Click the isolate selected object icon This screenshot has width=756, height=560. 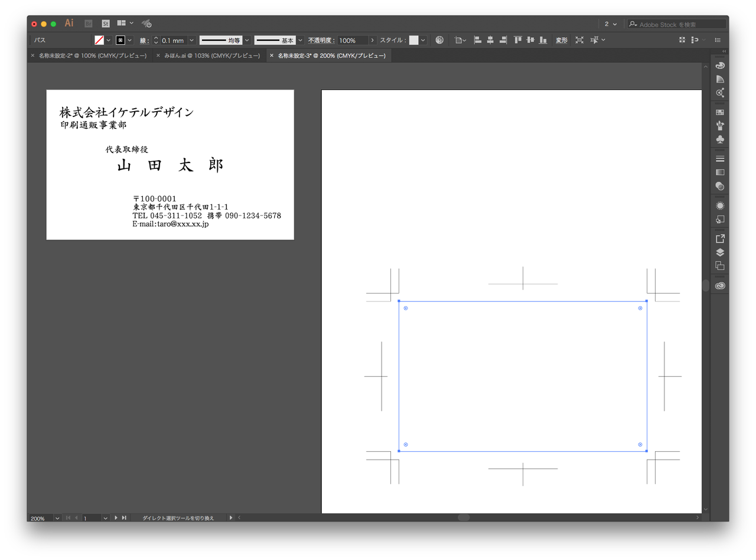tap(579, 40)
